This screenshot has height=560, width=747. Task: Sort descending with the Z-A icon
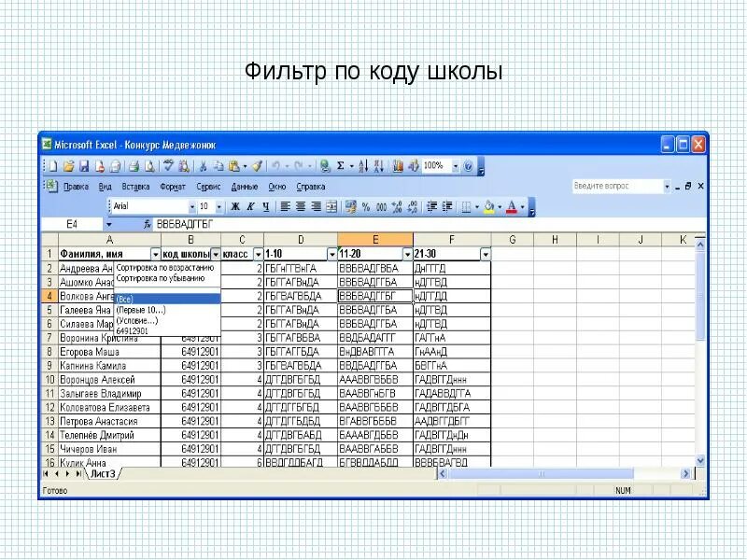coord(379,166)
